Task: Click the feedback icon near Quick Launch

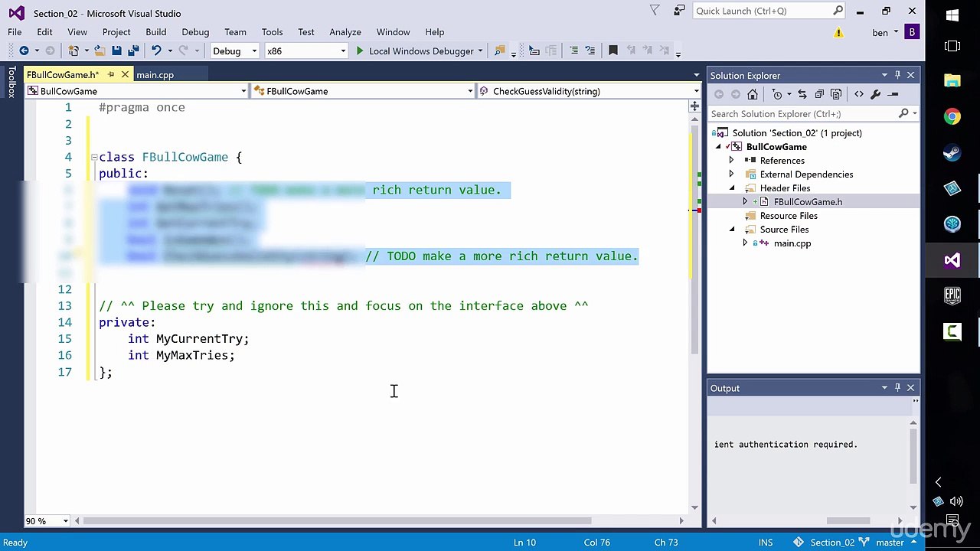Action: tap(679, 11)
